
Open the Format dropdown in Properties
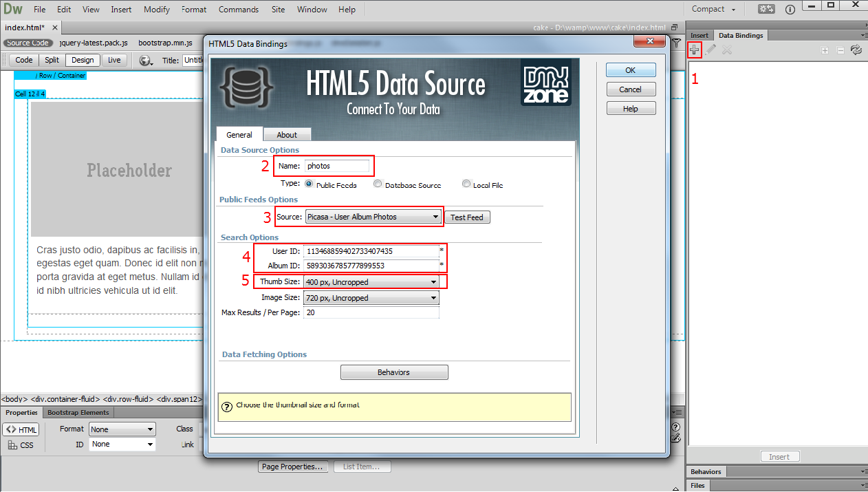122,429
